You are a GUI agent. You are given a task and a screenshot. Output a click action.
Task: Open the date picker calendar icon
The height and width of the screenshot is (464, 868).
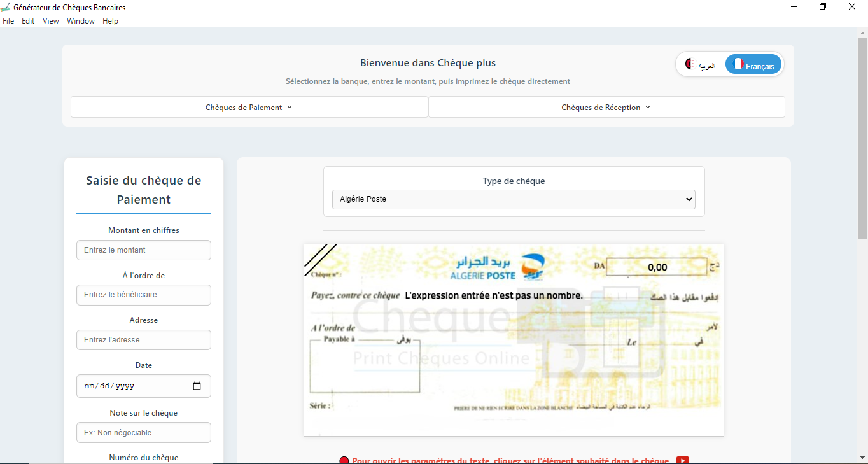click(x=197, y=386)
